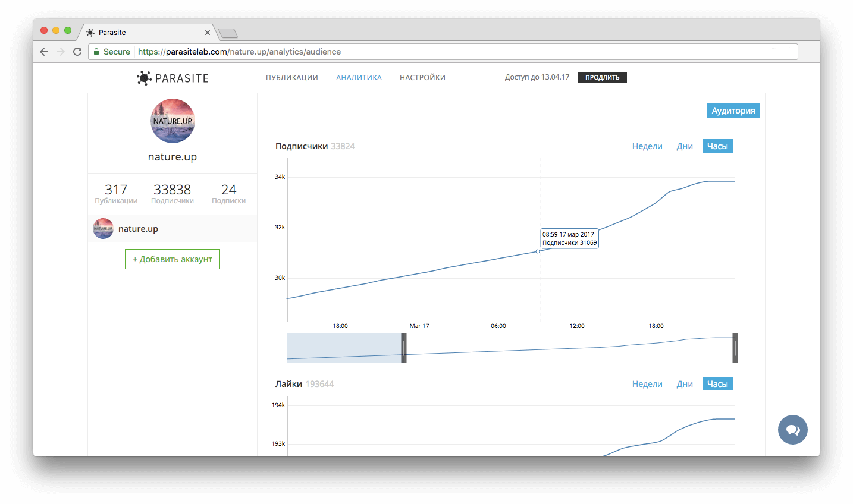Switch subscribers chart to Дни
Image resolution: width=853 pixels, height=504 pixels.
[x=685, y=146]
